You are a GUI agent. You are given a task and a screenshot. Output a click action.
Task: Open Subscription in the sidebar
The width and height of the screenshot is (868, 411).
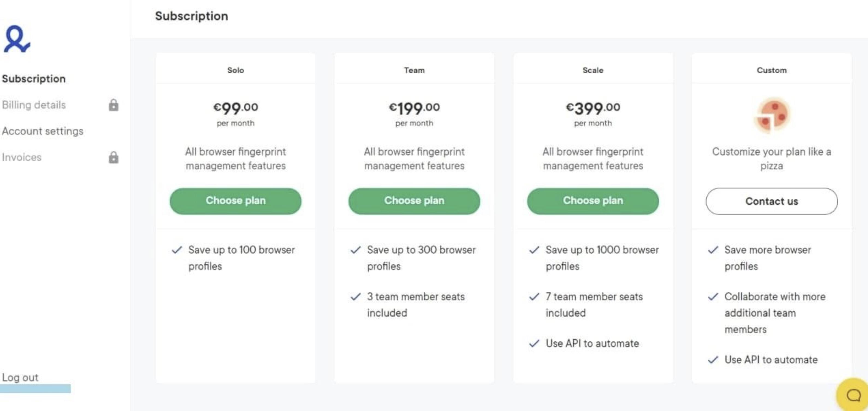(x=34, y=79)
